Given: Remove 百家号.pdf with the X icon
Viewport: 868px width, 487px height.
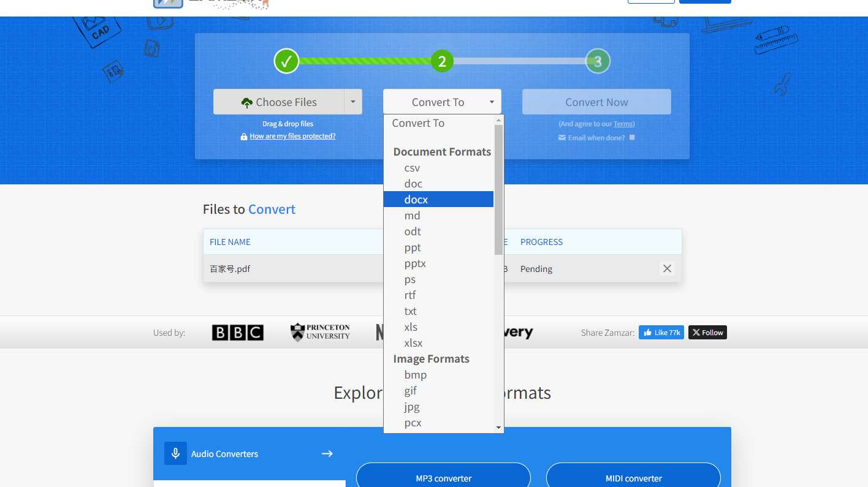Looking at the screenshot, I should (x=667, y=268).
